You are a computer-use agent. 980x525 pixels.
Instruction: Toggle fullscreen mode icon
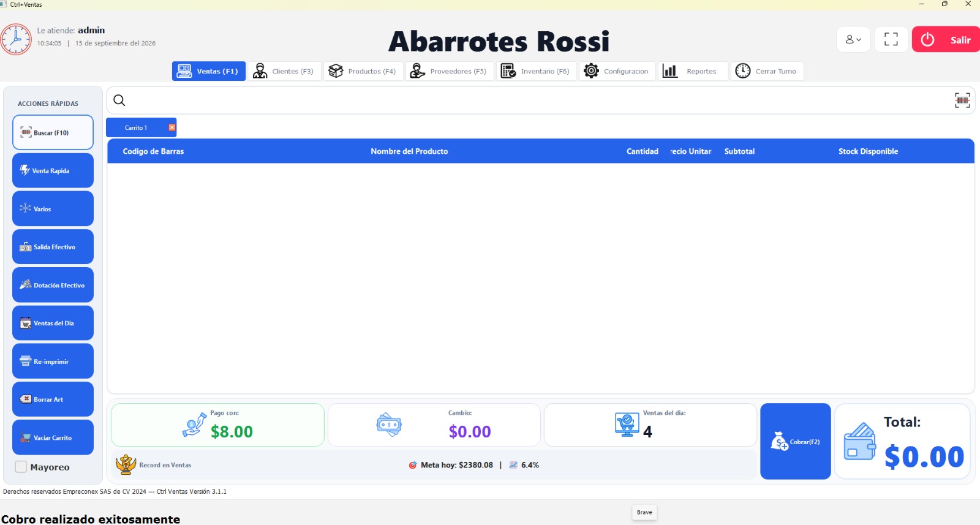point(891,40)
